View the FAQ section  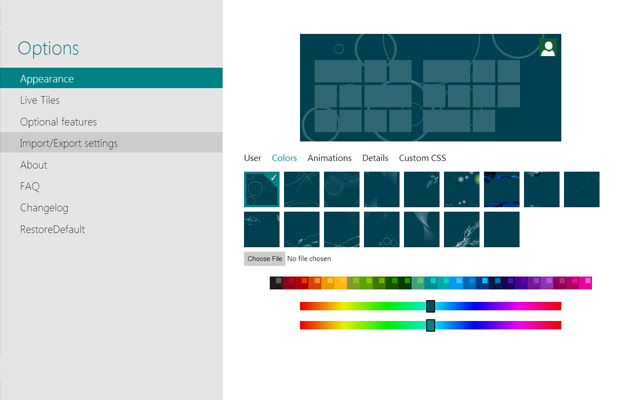pos(111,186)
